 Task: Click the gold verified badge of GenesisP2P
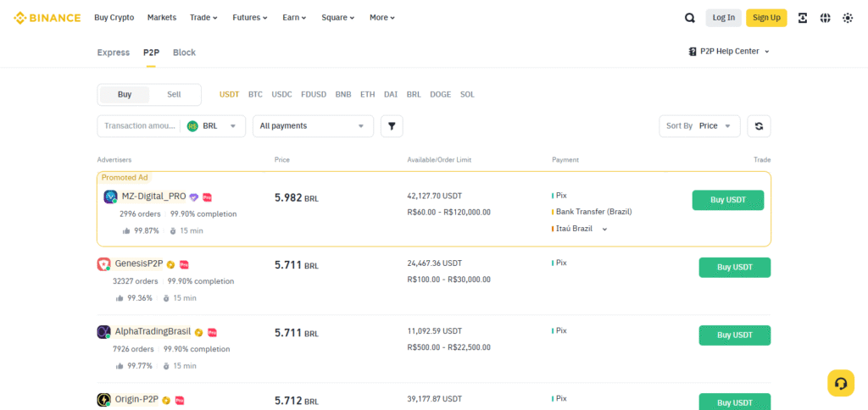pos(170,264)
